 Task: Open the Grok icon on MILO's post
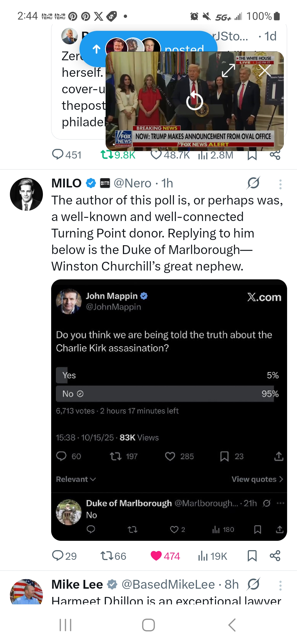coord(253,183)
